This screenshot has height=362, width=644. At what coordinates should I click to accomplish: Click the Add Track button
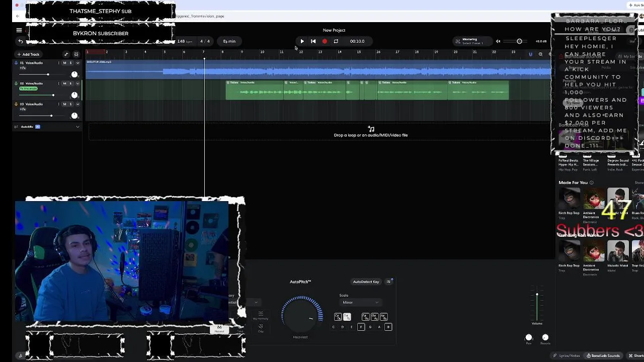point(28,54)
